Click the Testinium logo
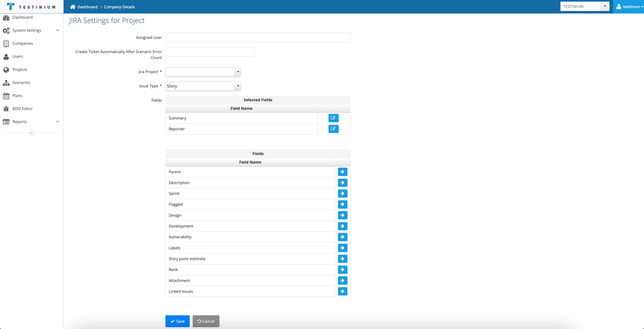The height and width of the screenshot is (329, 644). [31, 7]
